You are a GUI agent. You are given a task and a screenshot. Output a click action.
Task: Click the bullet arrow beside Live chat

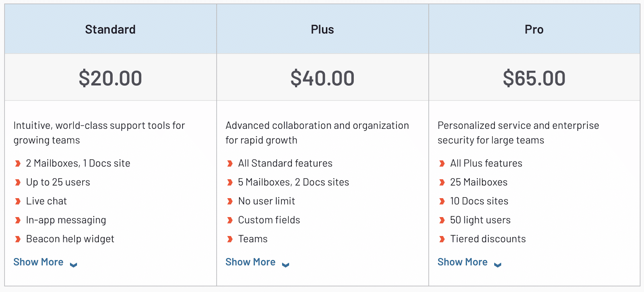pyautogui.click(x=18, y=201)
